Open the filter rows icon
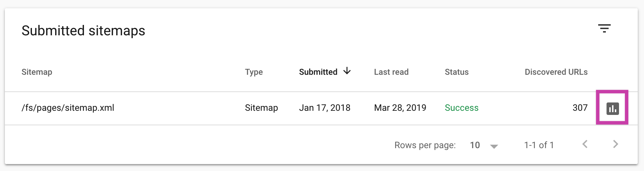Screen dimensions: 644x171 tap(604, 28)
